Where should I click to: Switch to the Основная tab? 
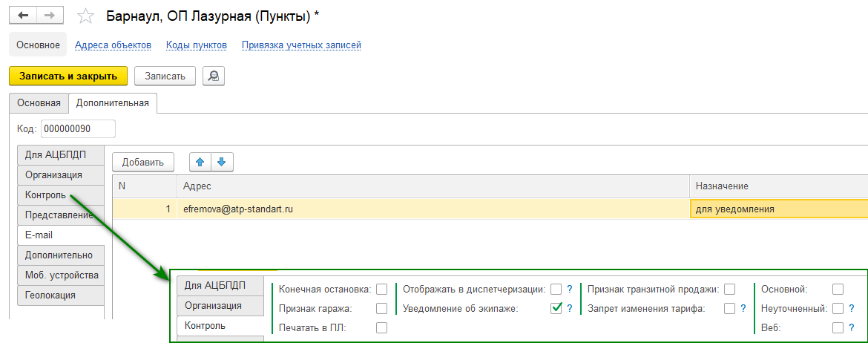pyautogui.click(x=39, y=102)
